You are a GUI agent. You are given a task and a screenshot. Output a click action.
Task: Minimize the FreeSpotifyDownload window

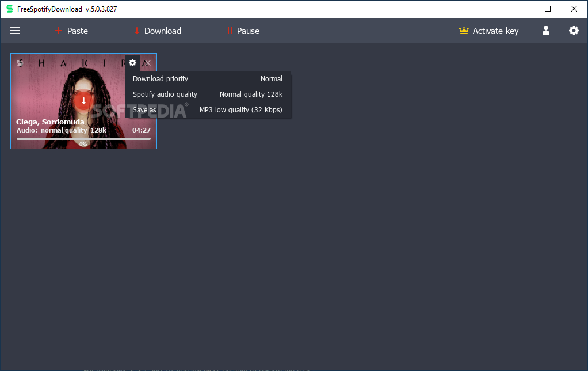(x=522, y=9)
